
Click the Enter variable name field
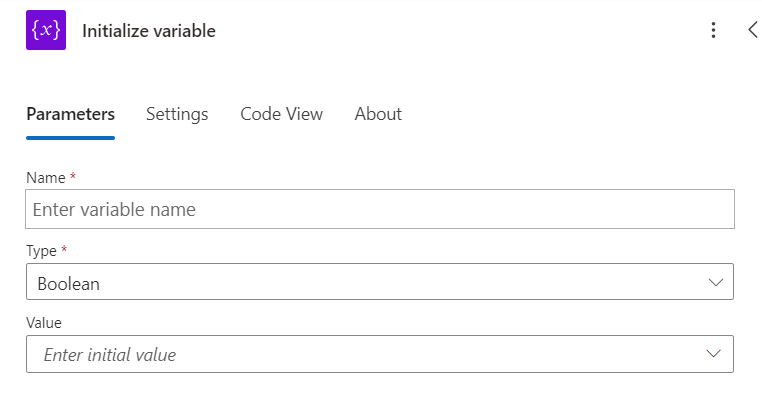380,210
